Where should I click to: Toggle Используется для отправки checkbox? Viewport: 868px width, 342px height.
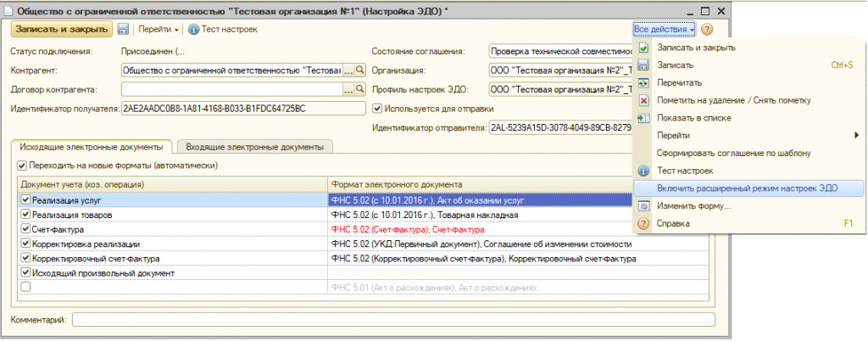coord(377,109)
